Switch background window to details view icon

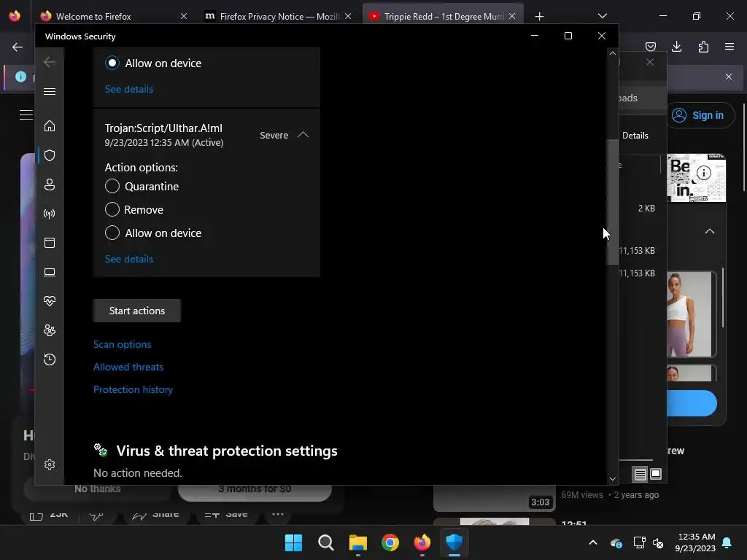pos(640,474)
